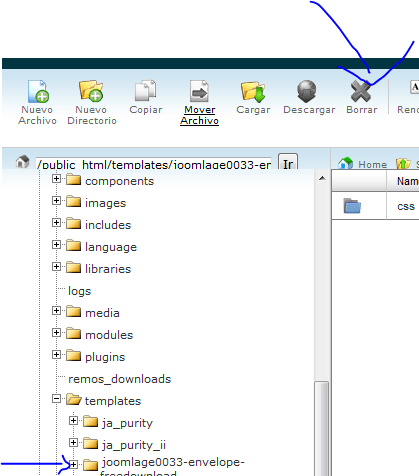Click the Ir go button
Screen dimensions: 419x476
288,162
